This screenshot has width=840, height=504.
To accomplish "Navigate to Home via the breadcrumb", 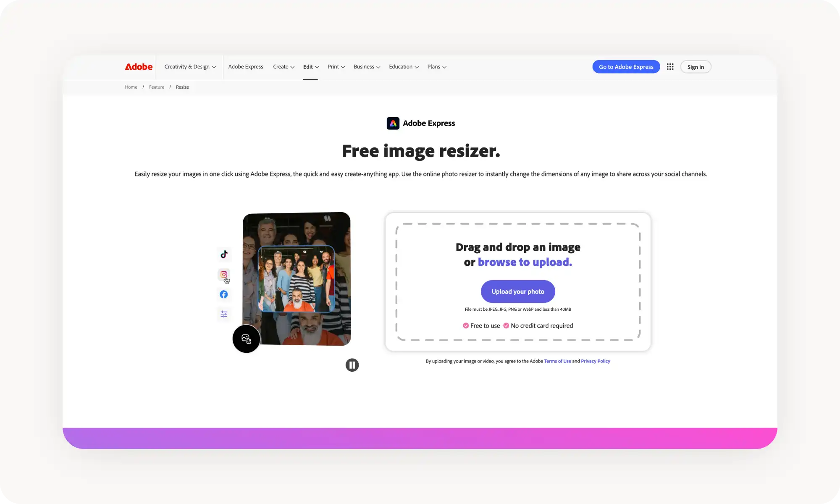I will tap(131, 87).
